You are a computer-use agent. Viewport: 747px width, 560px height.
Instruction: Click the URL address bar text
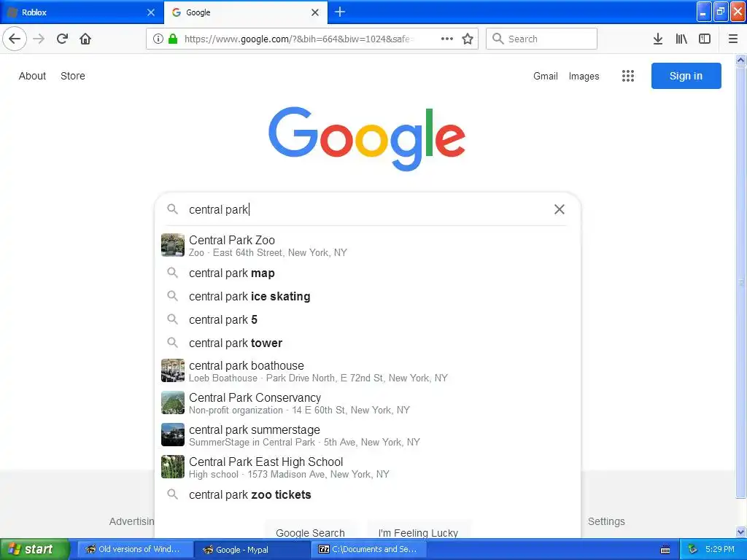click(298, 39)
